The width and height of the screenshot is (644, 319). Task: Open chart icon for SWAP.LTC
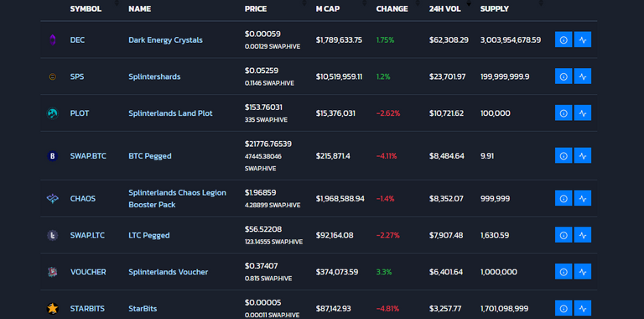click(x=583, y=235)
